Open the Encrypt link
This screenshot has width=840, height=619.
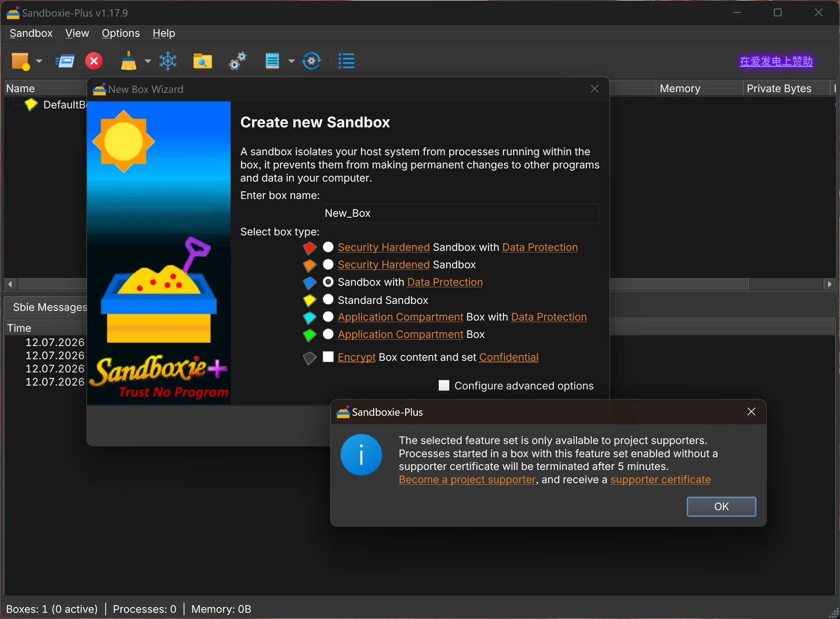pos(356,357)
